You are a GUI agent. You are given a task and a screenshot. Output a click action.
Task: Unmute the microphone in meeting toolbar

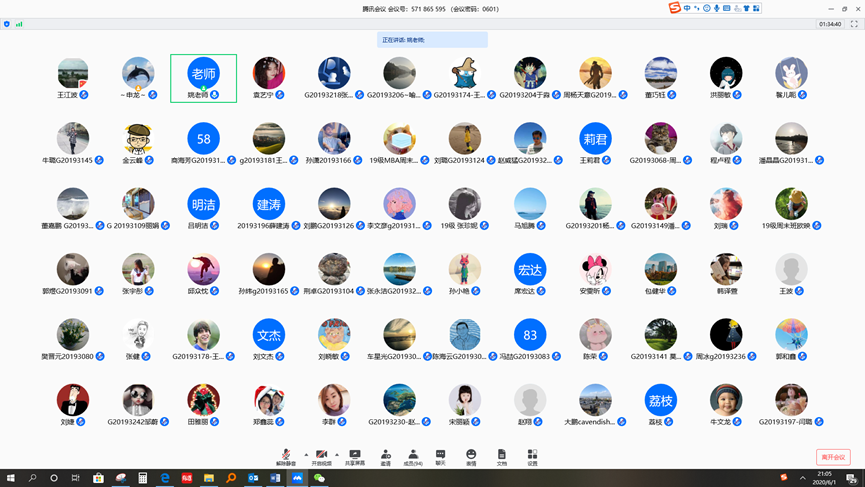click(286, 457)
